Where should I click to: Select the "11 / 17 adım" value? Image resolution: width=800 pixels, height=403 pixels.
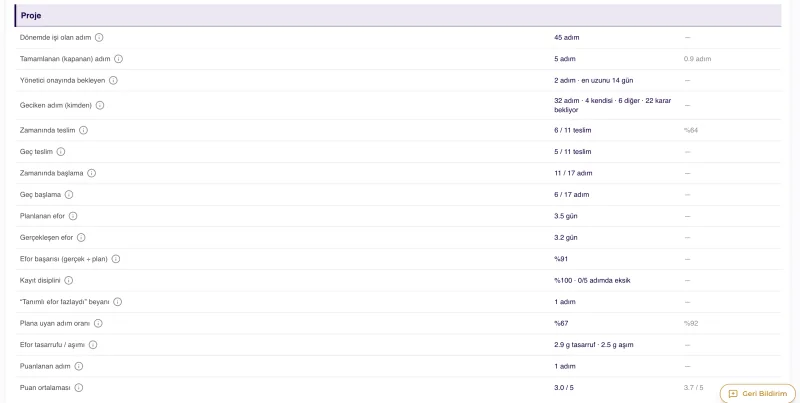coord(573,173)
